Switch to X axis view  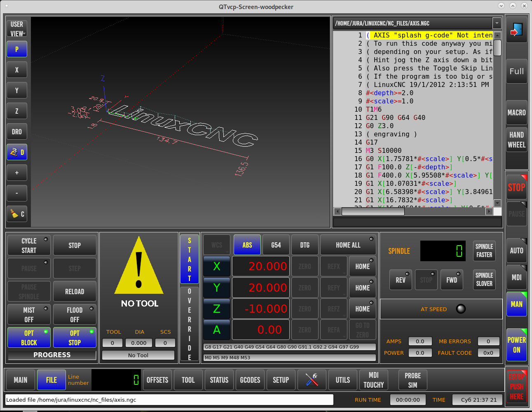coord(17,70)
